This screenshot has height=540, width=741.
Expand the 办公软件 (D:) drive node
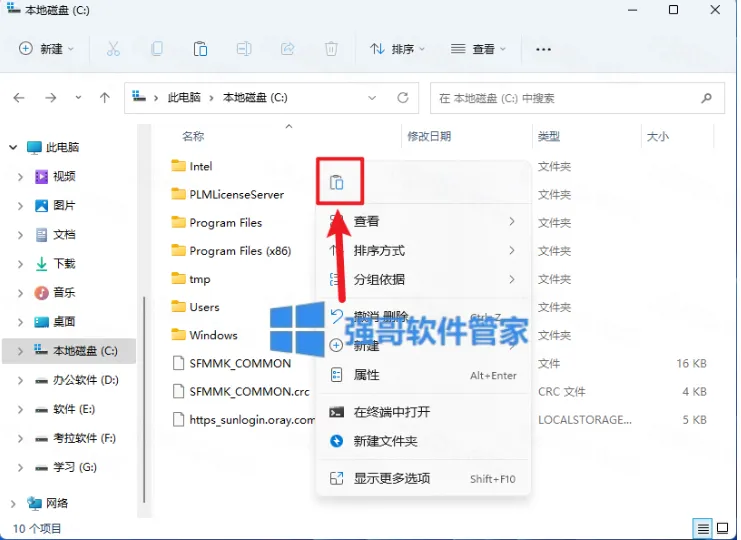point(20,380)
